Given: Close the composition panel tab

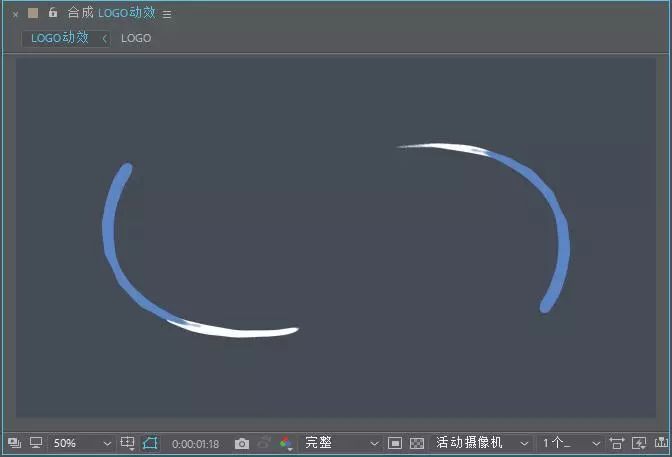Looking at the screenshot, I should click(x=15, y=14).
